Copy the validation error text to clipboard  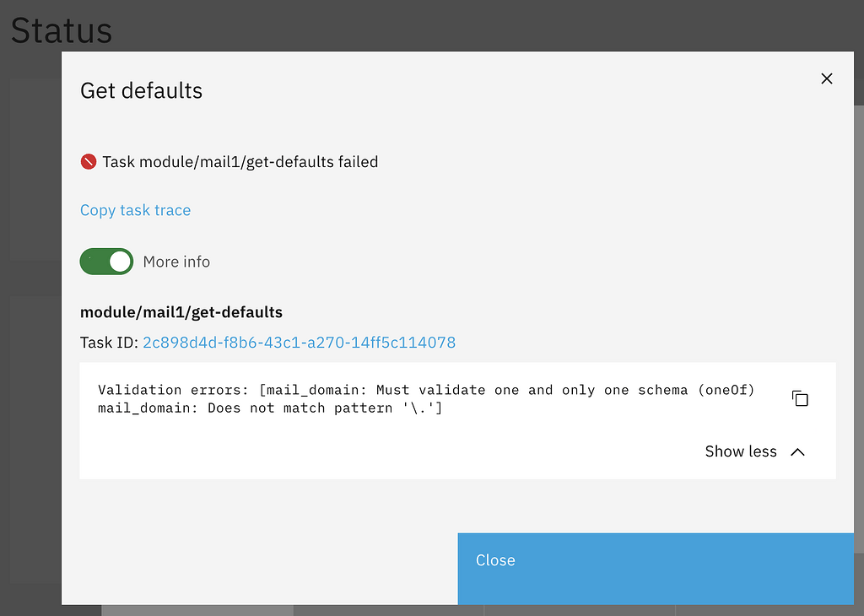tap(800, 398)
